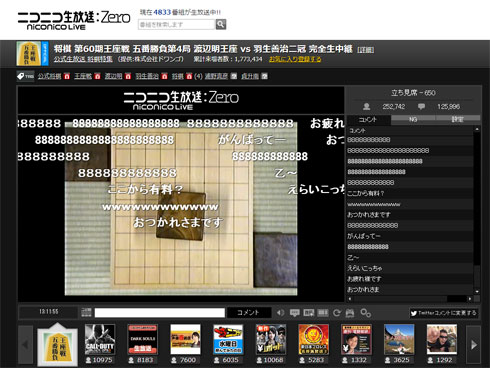490x368 pixels.
Task: Open the niconico Live Zero logo link
Action: point(74,21)
